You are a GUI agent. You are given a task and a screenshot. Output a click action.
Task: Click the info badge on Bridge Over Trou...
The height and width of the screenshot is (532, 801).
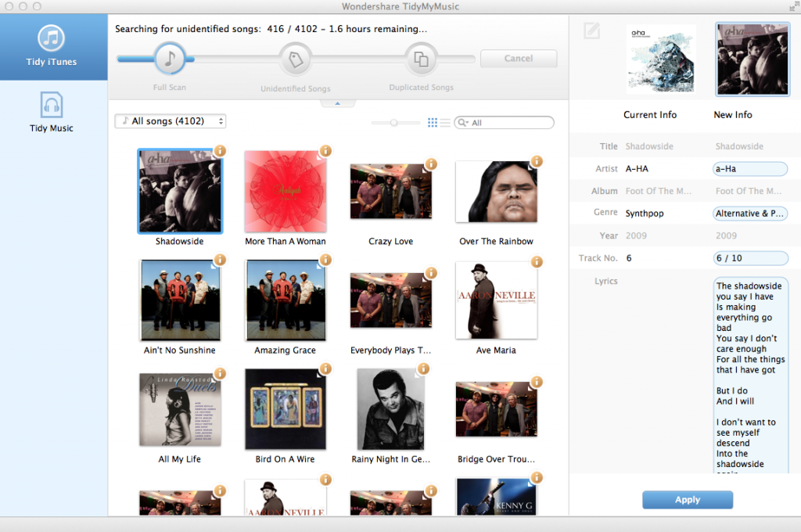coord(537,382)
